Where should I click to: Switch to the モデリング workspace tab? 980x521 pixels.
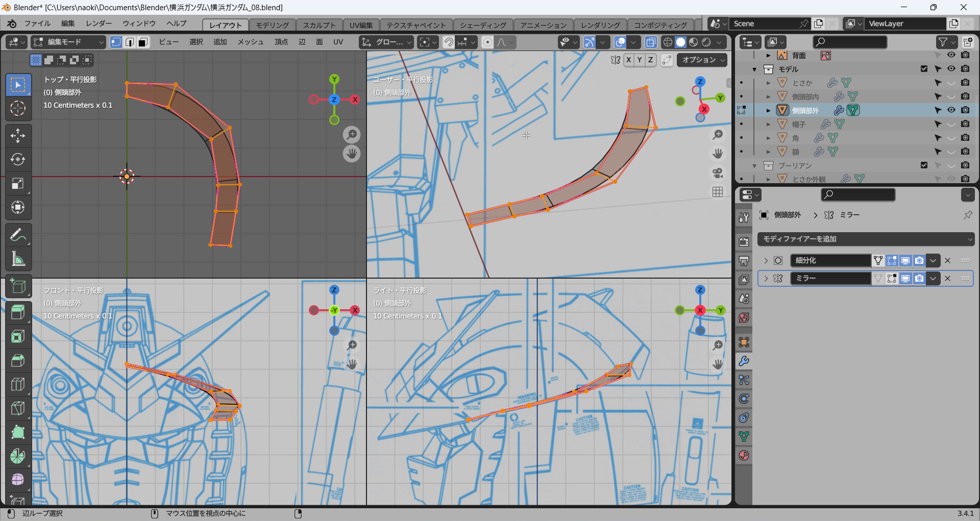click(272, 25)
